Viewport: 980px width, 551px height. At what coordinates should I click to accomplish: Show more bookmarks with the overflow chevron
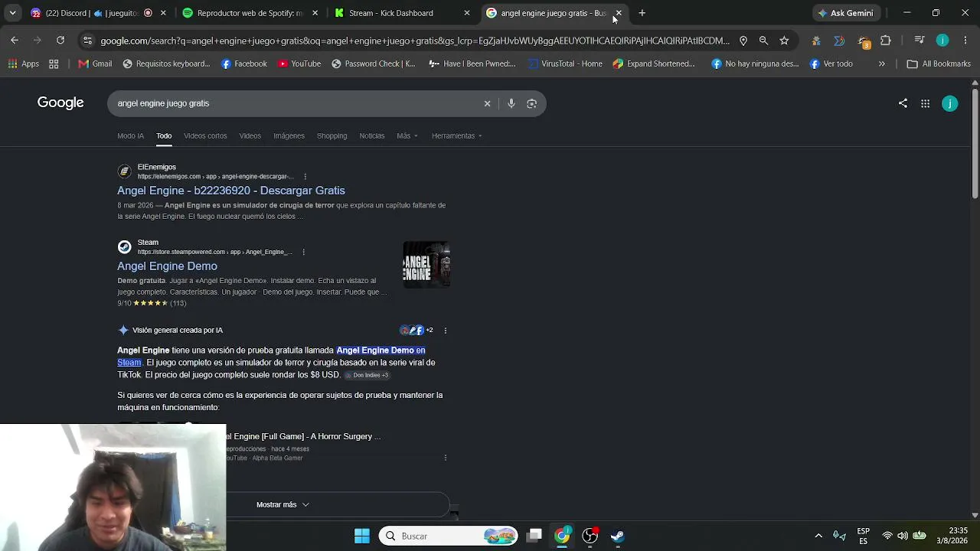881,64
